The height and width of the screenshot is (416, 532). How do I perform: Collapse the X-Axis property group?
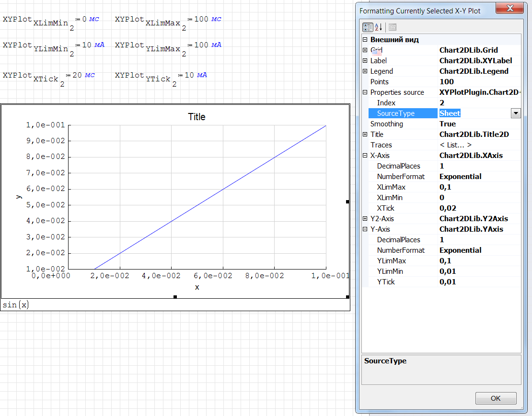coord(365,156)
